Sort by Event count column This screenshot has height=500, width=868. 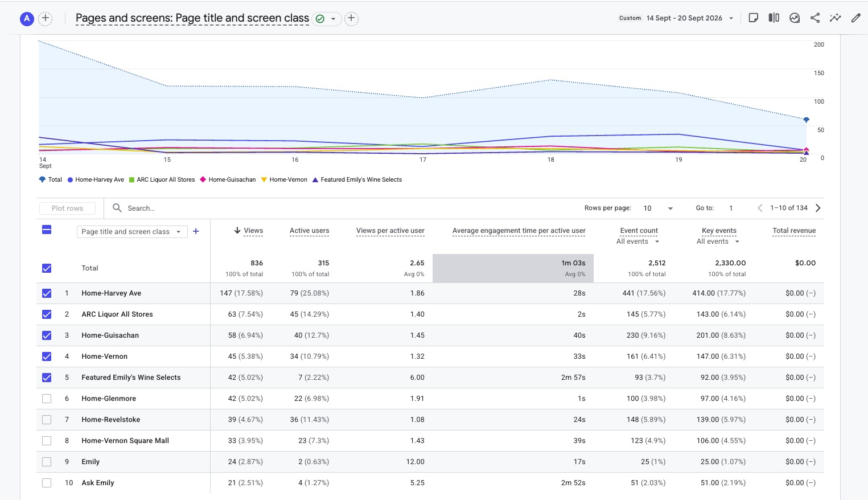(x=639, y=231)
